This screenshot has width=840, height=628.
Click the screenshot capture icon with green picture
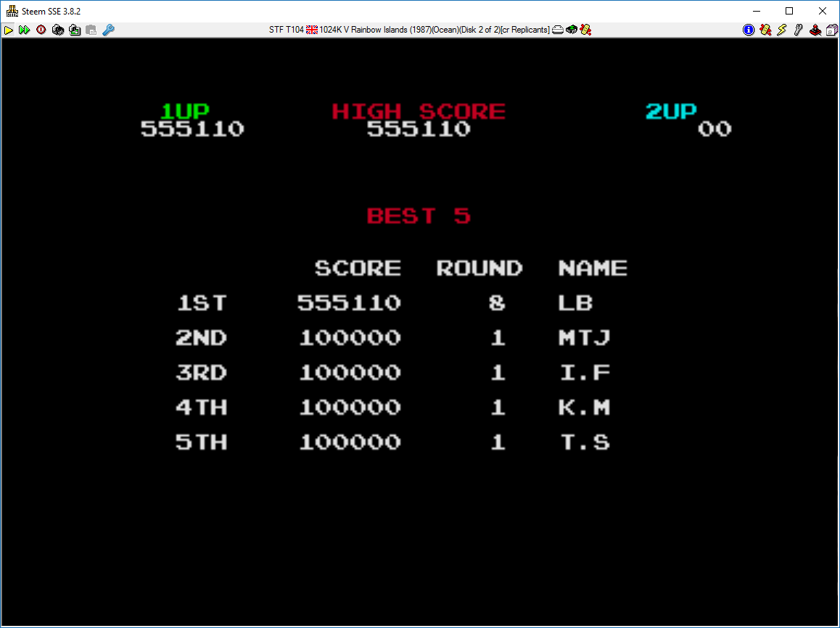click(x=75, y=30)
